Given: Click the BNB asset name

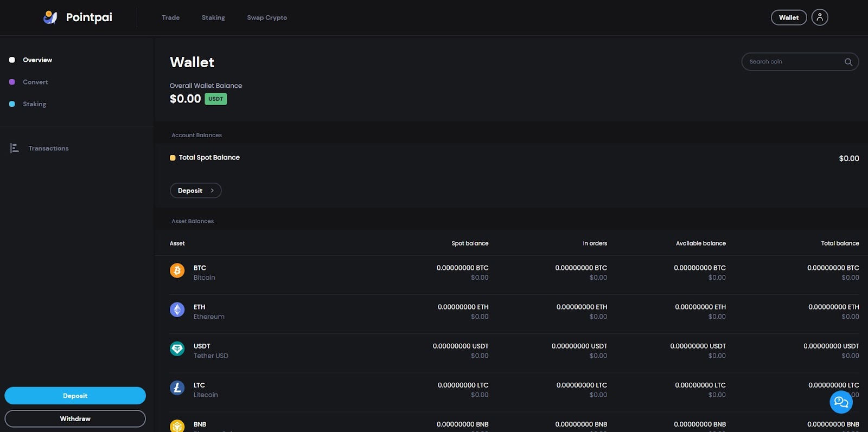Looking at the screenshot, I should [200, 424].
